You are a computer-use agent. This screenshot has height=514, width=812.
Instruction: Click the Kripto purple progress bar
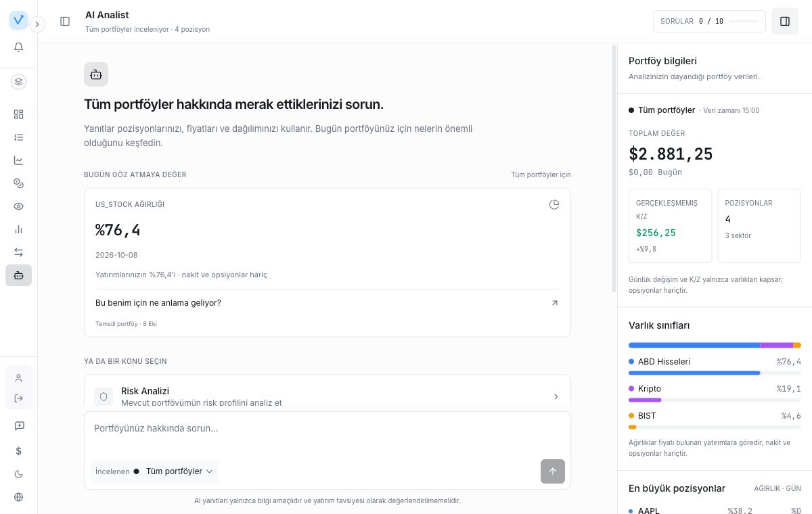click(x=645, y=400)
